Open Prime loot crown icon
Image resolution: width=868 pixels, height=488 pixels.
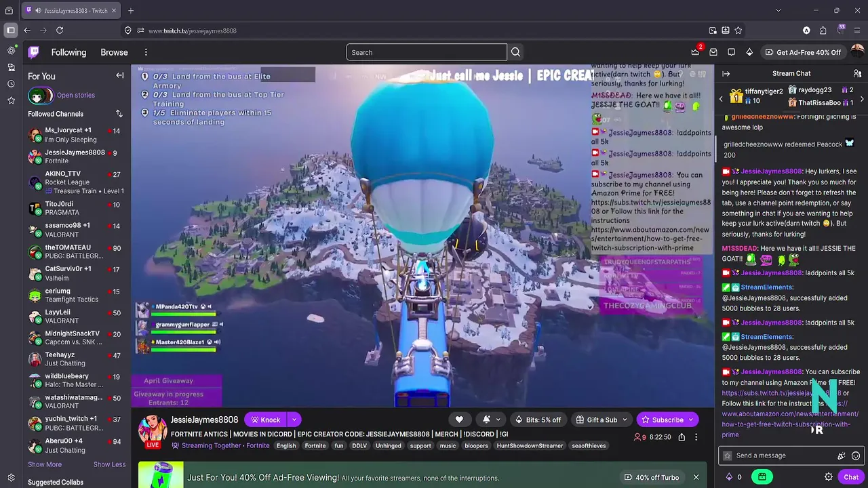click(x=695, y=52)
